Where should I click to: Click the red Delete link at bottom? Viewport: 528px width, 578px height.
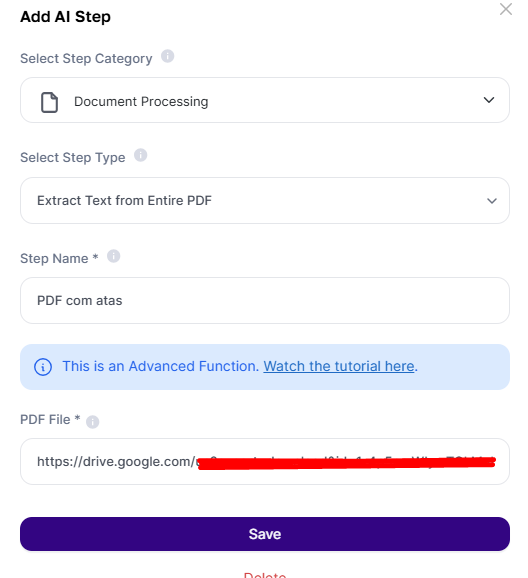(265, 575)
